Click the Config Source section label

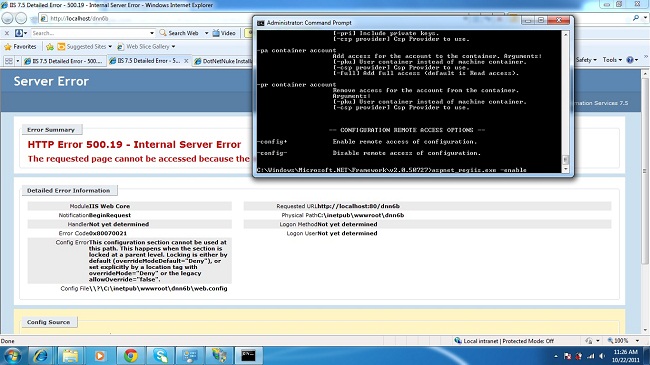pos(49,322)
